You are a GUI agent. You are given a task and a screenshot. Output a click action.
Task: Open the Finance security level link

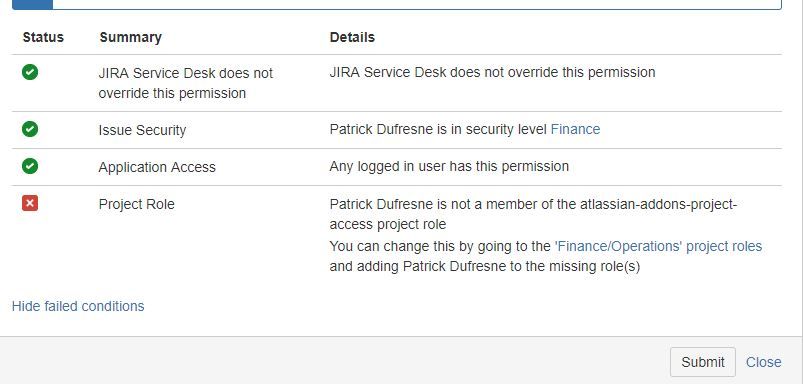[575, 130]
